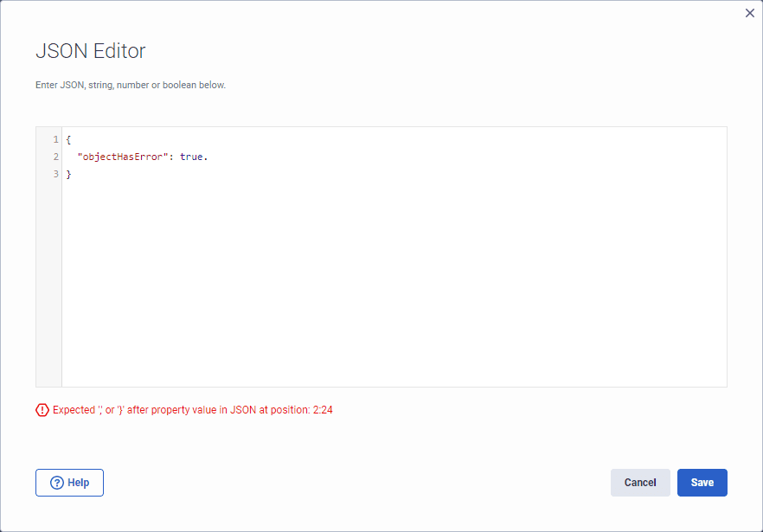Click the X to close JSON Editor
The height and width of the screenshot is (532, 763).
[x=749, y=13]
